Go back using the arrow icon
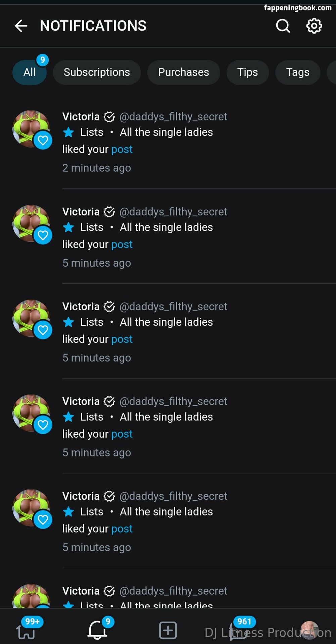 point(21,26)
